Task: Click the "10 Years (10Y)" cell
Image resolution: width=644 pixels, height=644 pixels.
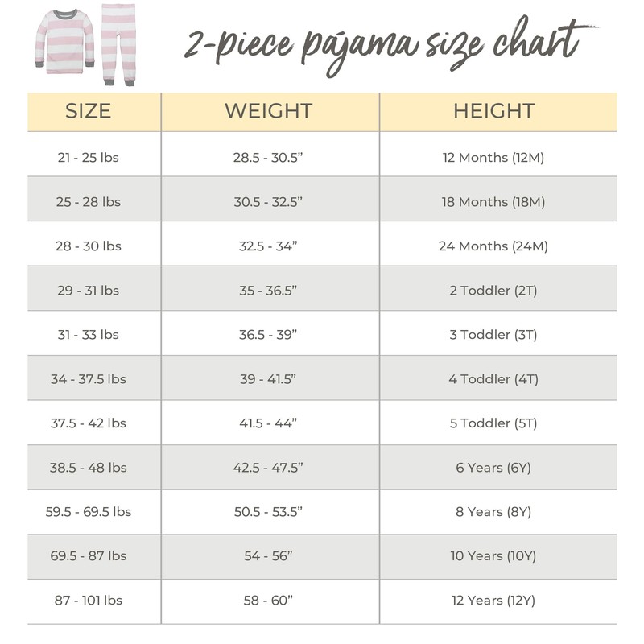Action: click(493, 556)
